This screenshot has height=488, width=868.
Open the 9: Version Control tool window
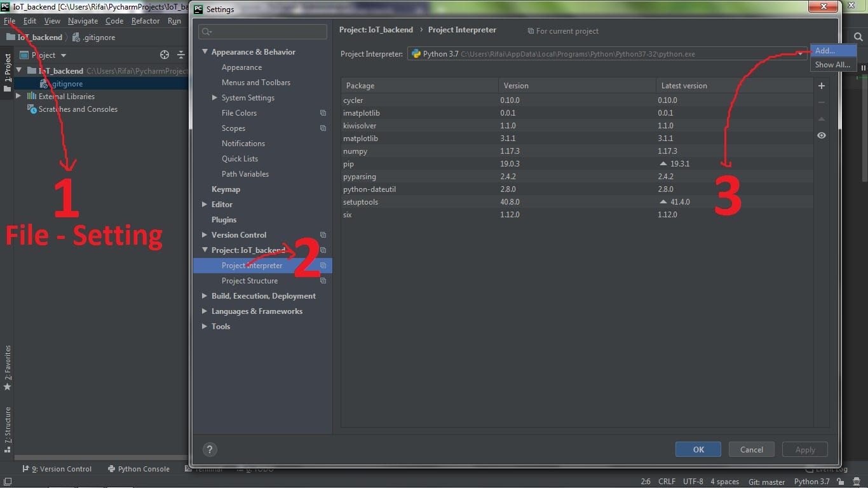57,469
